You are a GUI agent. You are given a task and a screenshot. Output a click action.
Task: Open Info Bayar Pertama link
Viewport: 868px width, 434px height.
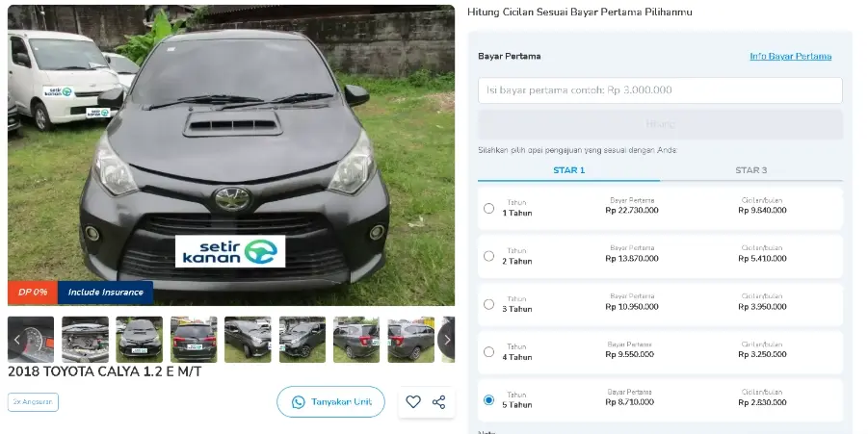(x=790, y=56)
